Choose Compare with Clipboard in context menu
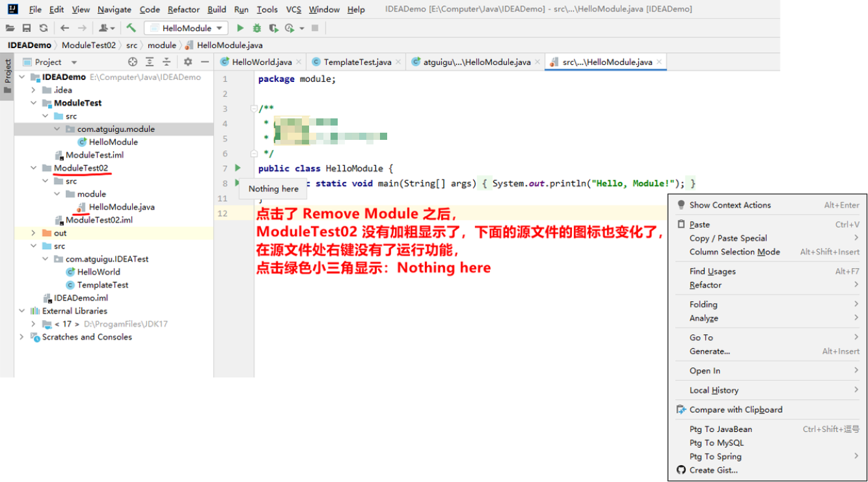Viewport: 868px width, 482px height. (x=768, y=410)
